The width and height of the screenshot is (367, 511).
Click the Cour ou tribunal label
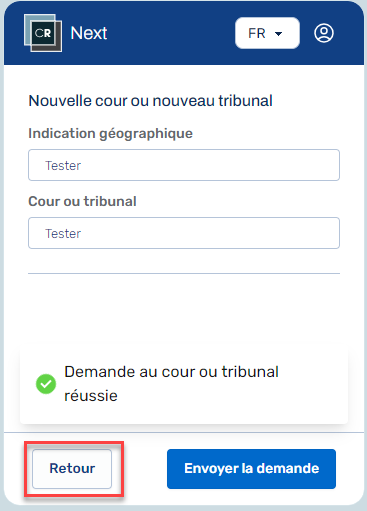pos(82,201)
